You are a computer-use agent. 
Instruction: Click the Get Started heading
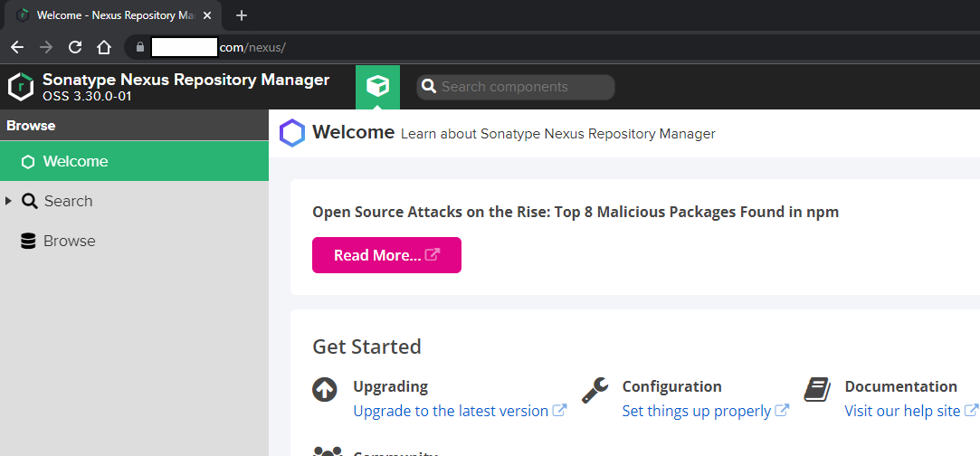coord(366,346)
